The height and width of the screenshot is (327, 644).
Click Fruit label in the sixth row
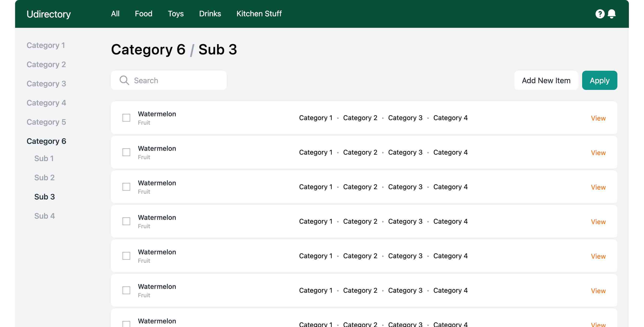pos(144,295)
